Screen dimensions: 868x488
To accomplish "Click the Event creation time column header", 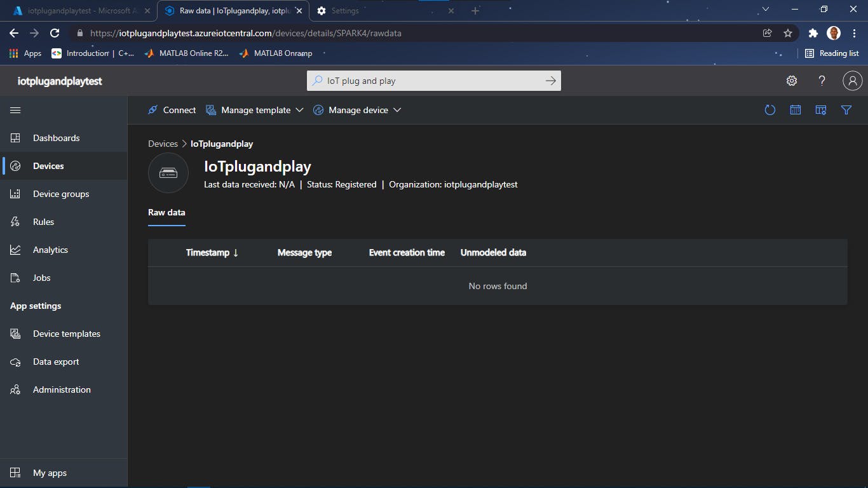I will 407,253.
